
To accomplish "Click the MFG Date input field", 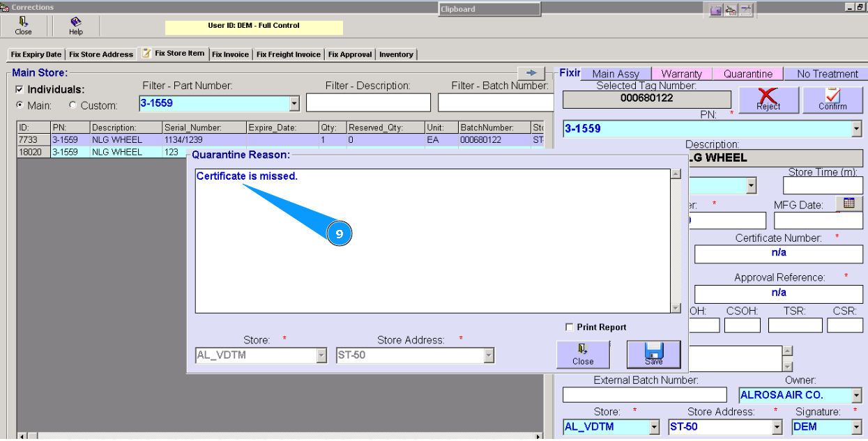I will (x=818, y=221).
